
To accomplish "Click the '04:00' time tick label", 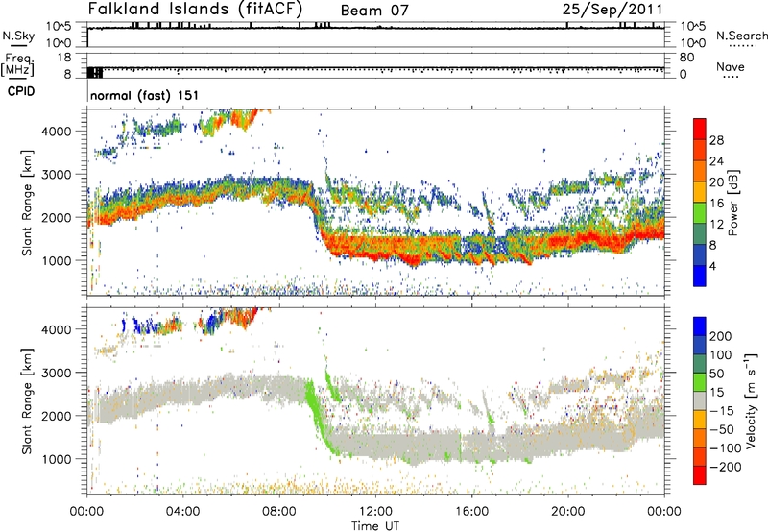I will click(183, 512).
